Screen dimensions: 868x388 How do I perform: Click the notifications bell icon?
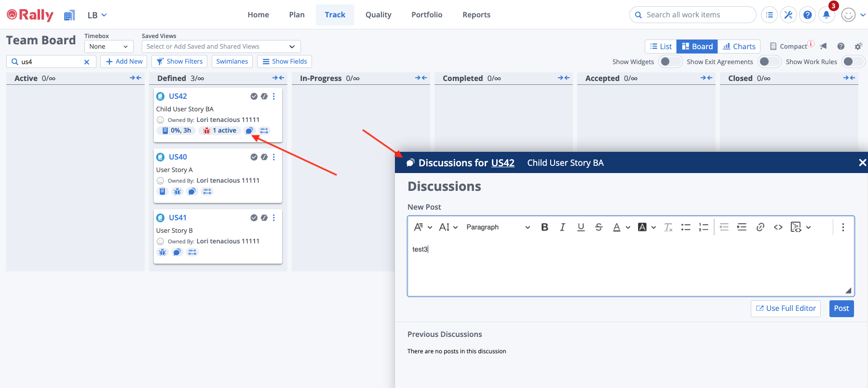[827, 15]
